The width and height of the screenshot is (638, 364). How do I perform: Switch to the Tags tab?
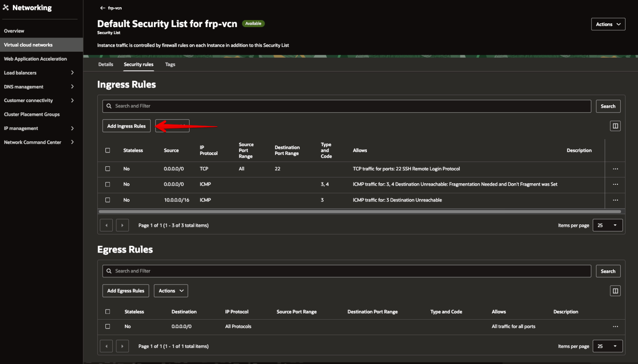(170, 65)
